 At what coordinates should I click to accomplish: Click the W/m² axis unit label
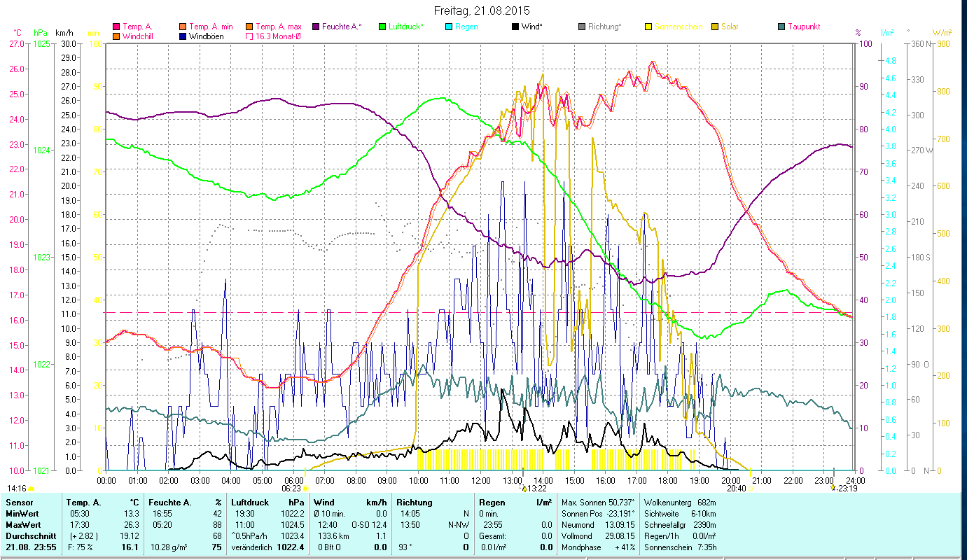pyautogui.click(x=942, y=33)
